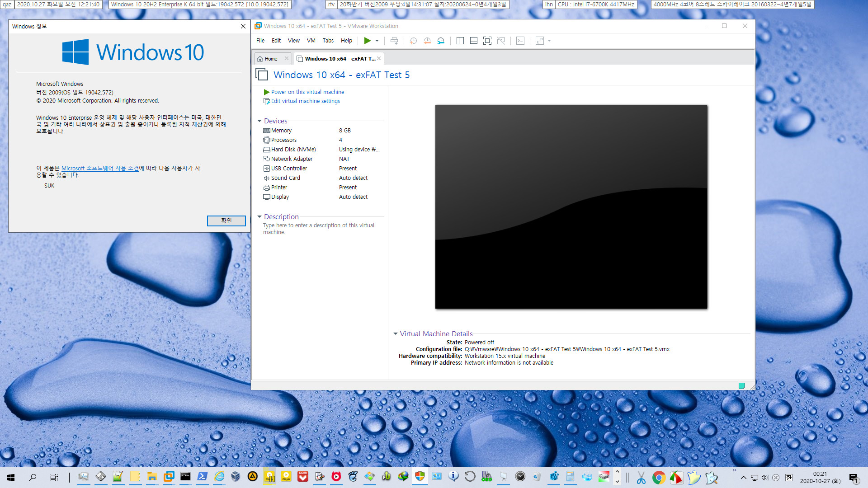The width and height of the screenshot is (868, 488).
Task: Open the Tabs menu
Action: [328, 41]
